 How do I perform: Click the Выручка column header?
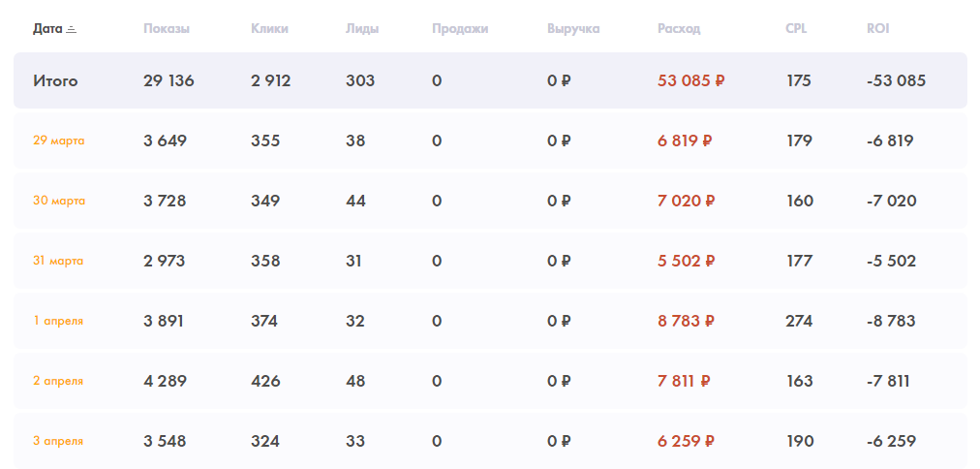573,29
